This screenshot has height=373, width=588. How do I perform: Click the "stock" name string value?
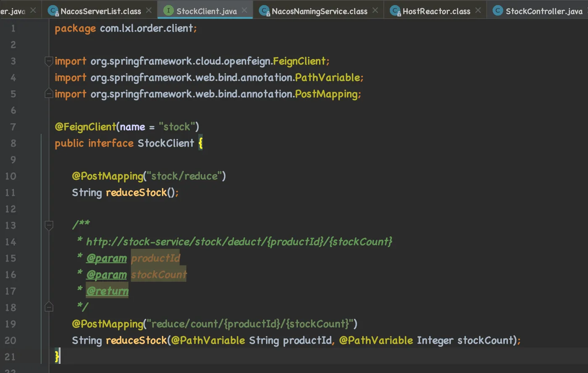click(177, 127)
